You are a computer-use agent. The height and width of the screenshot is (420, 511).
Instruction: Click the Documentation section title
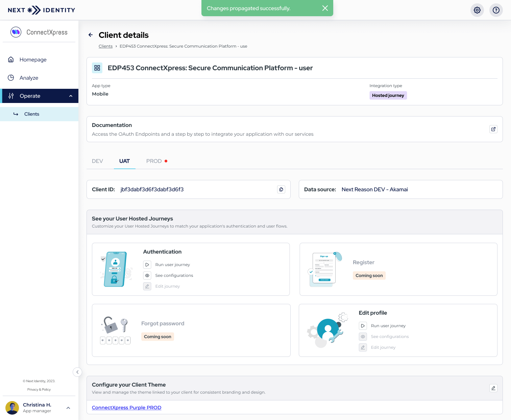point(112,125)
